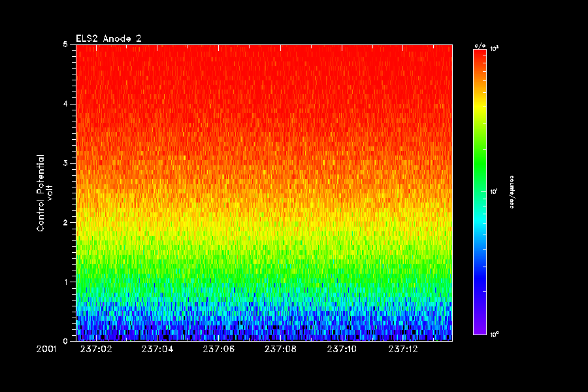Click the '237:02' time axis label
The width and height of the screenshot is (588, 392).
tap(96, 350)
